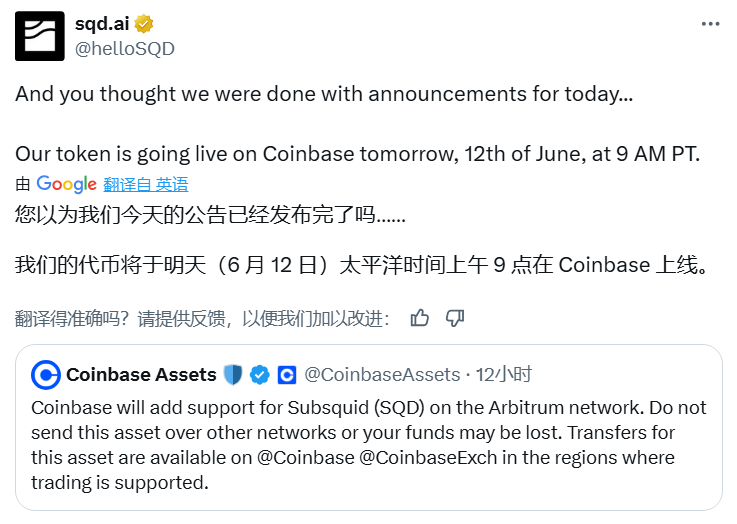
Task: Click the Coinbase Assets round logo avatar
Action: point(46,375)
